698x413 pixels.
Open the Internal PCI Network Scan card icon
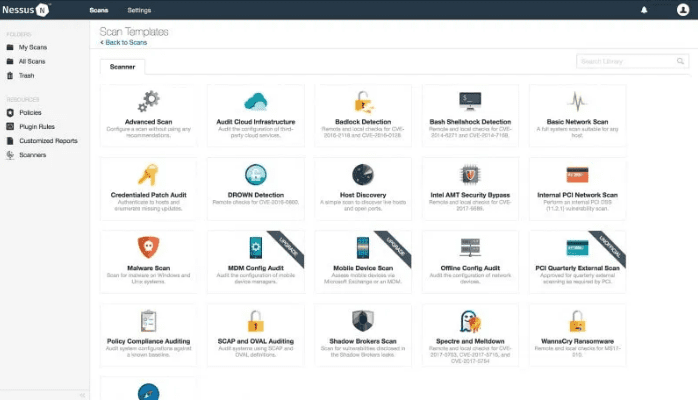pyautogui.click(x=577, y=174)
